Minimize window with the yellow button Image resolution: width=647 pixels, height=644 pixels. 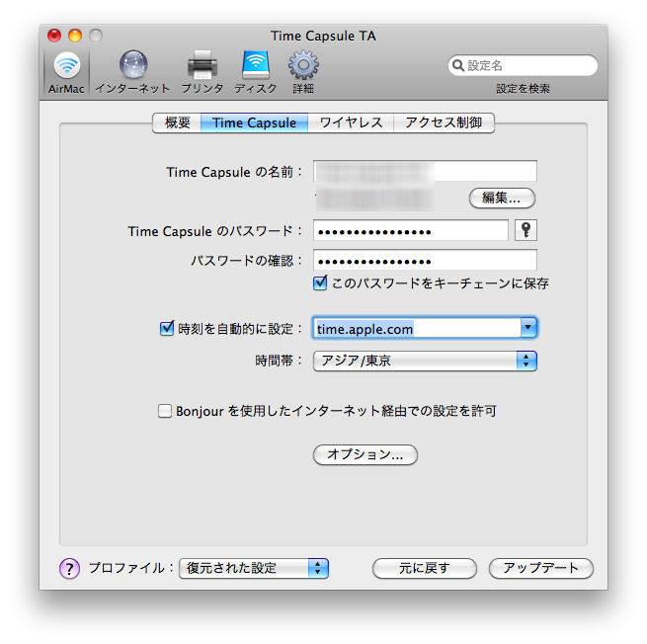(75, 36)
